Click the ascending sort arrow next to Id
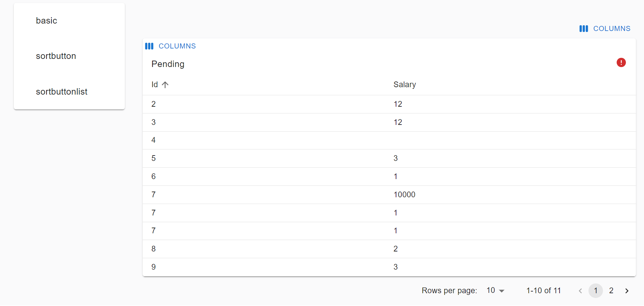The height and width of the screenshot is (306, 644). (x=165, y=84)
